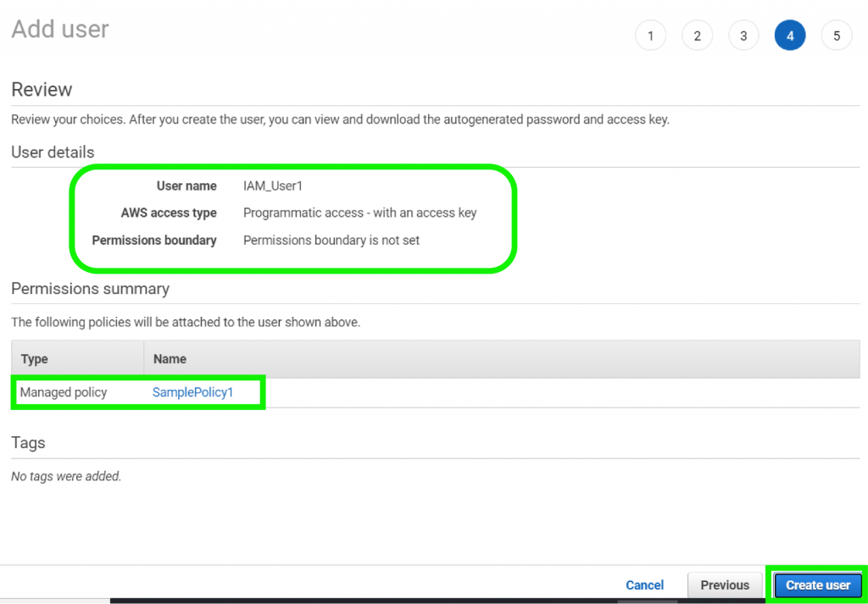Click the Programmatic access type text

click(x=359, y=213)
